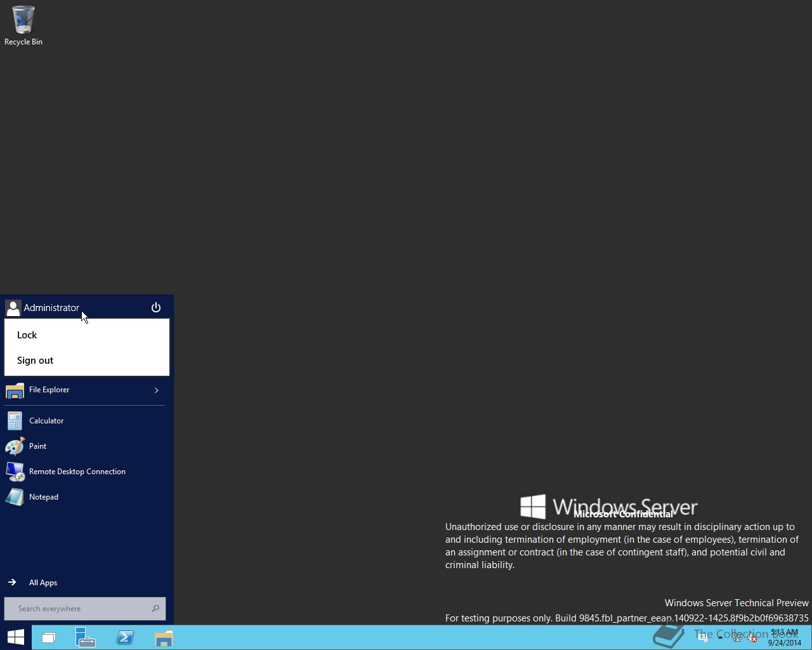
Task: Open the Recycle Bin desktop icon
Action: [x=23, y=25]
